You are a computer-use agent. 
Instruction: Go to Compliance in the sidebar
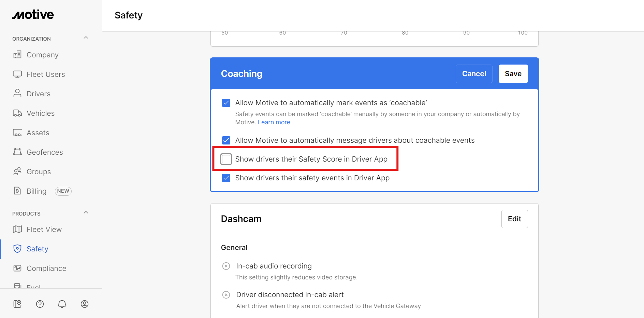tap(46, 268)
